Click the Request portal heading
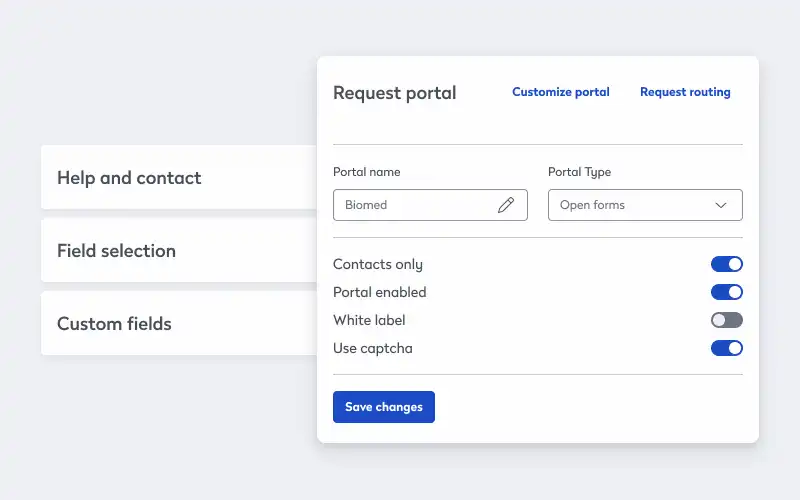800x500 pixels. tap(394, 93)
